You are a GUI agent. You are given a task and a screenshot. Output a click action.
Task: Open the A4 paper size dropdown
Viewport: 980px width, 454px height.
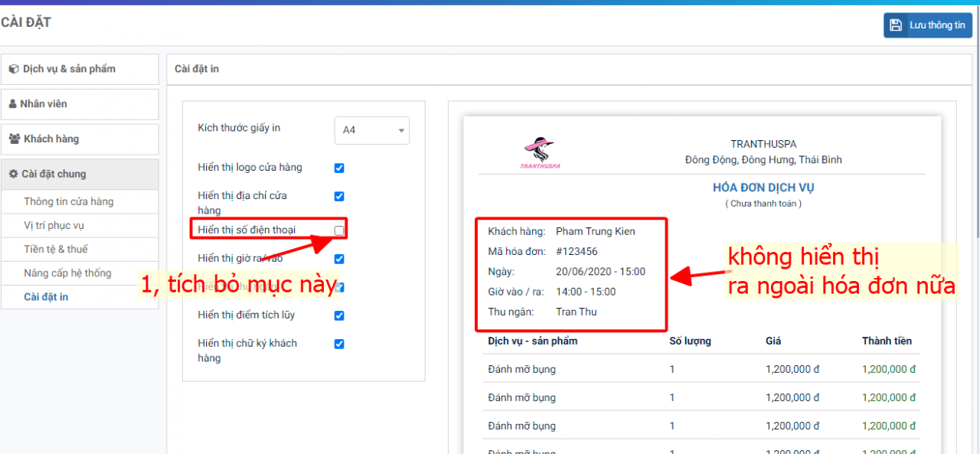(x=372, y=130)
